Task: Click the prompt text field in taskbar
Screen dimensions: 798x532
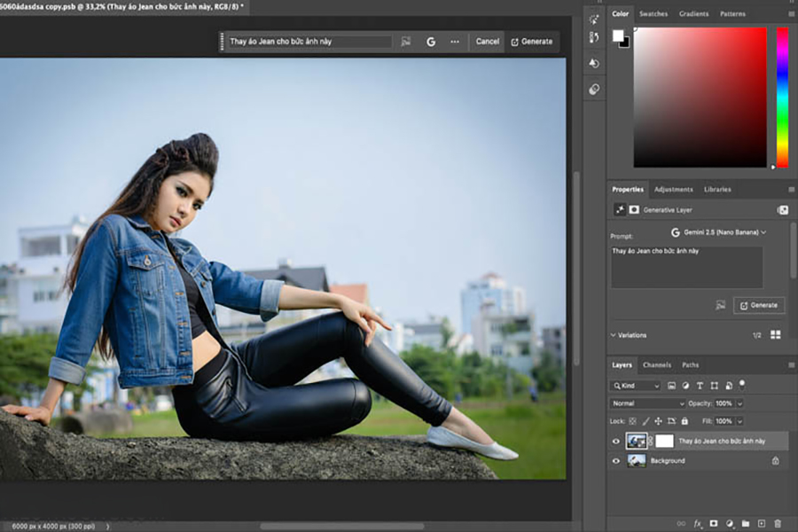Action: coord(309,42)
